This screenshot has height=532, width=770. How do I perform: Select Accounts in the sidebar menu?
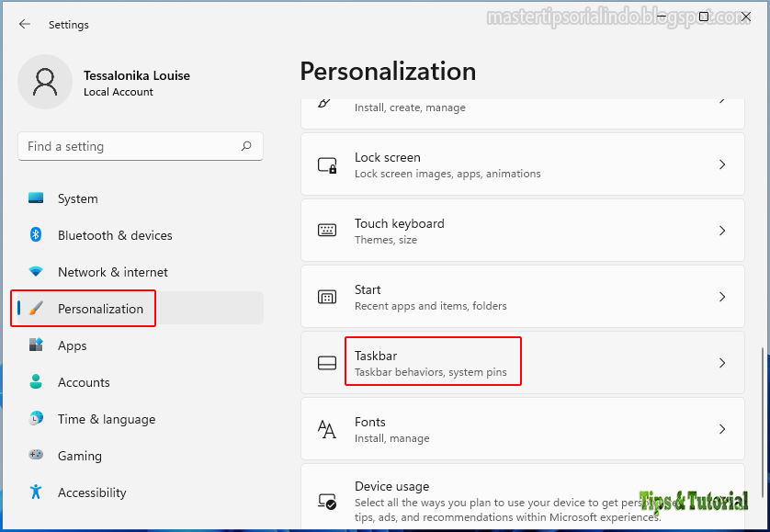[x=84, y=382]
